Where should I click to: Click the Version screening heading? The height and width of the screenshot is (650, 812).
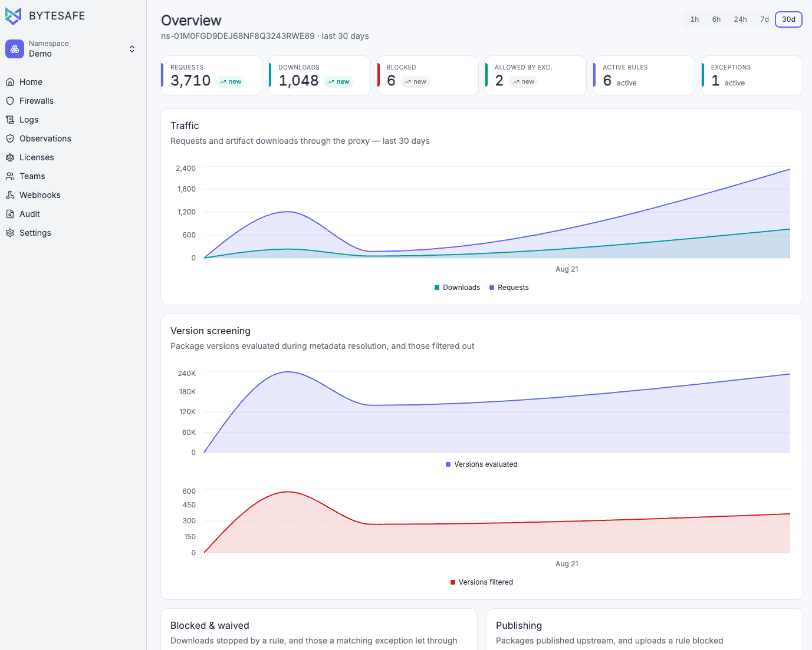coord(211,331)
